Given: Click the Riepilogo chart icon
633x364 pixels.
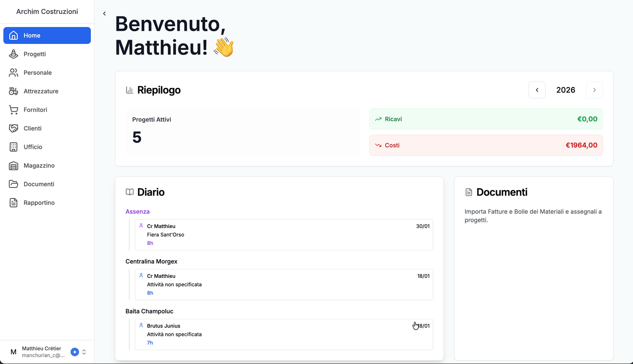Looking at the screenshot, I should pyautogui.click(x=129, y=90).
